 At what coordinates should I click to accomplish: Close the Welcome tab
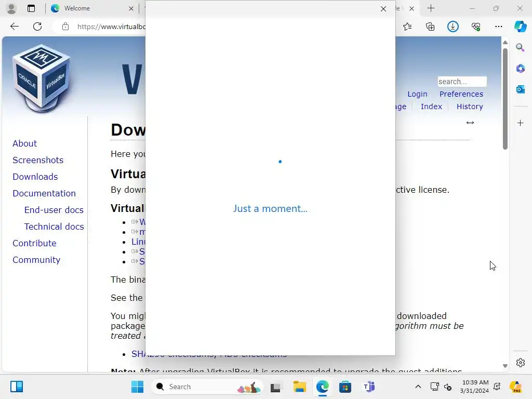pyautogui.click(x=131, y=8)
